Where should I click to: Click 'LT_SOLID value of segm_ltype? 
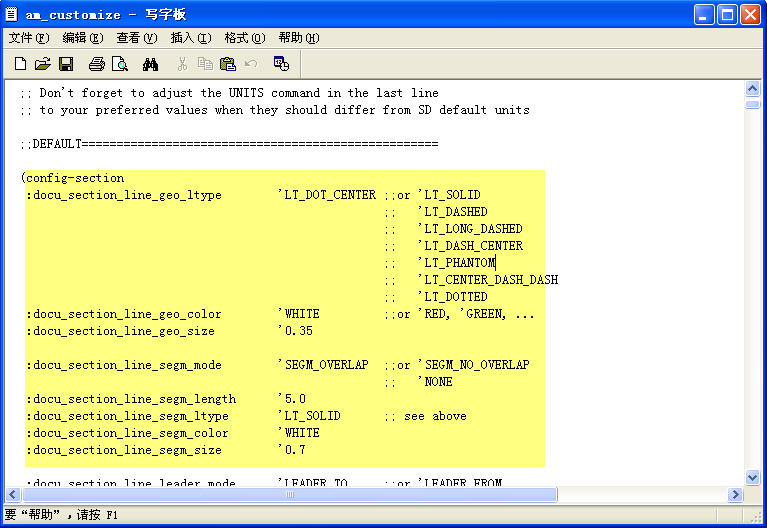(x=309, y=416)
